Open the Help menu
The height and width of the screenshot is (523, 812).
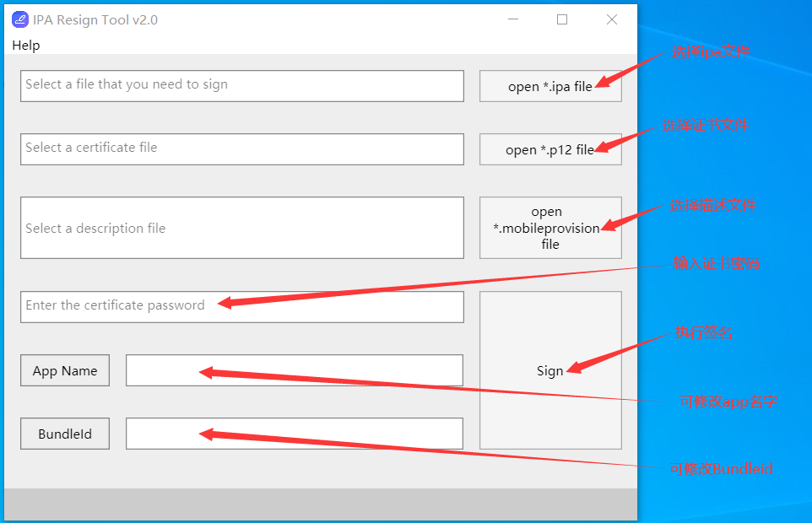tap(24, 45)
